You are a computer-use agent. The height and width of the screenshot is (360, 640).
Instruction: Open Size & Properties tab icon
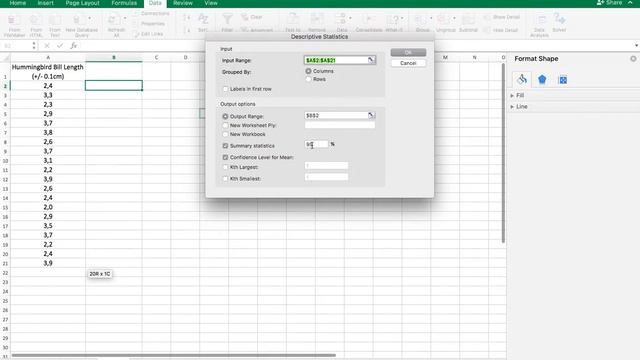(x=563, y=80)
